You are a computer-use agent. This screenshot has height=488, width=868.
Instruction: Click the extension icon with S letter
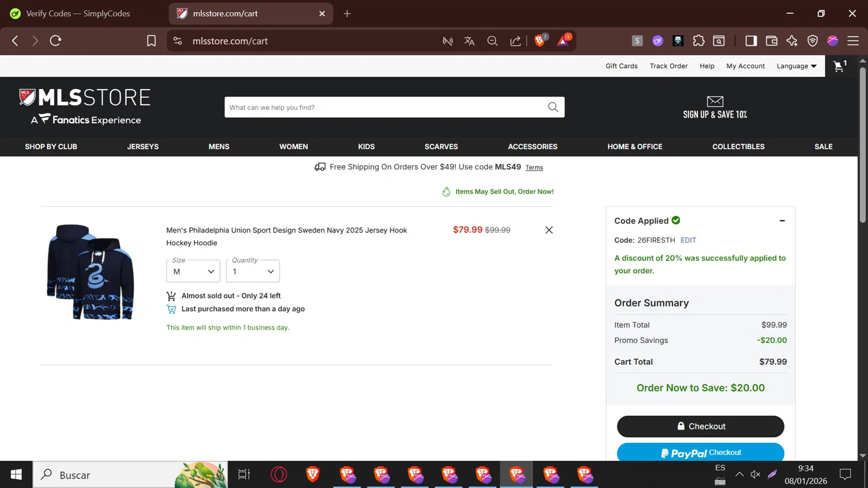[637, 40]
